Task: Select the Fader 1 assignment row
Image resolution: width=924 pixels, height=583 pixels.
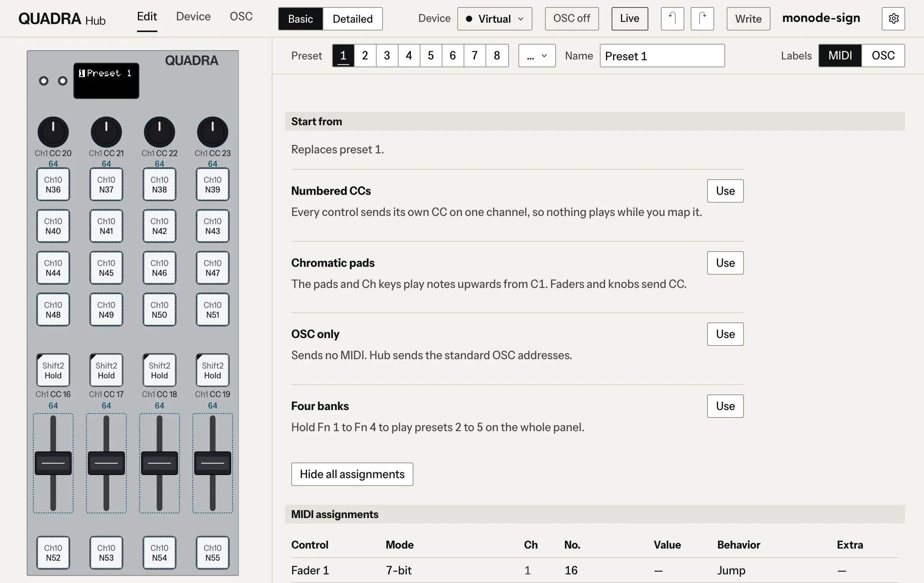Action: point(595,570)
